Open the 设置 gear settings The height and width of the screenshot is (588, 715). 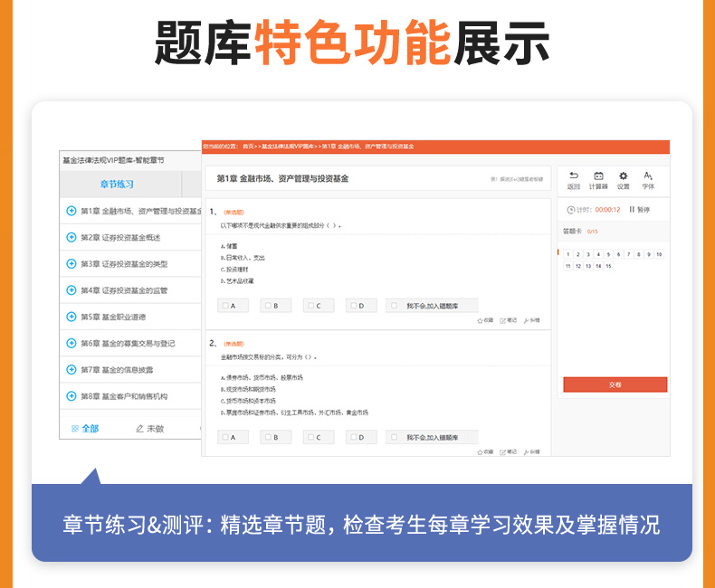click(x=623, y=175)
